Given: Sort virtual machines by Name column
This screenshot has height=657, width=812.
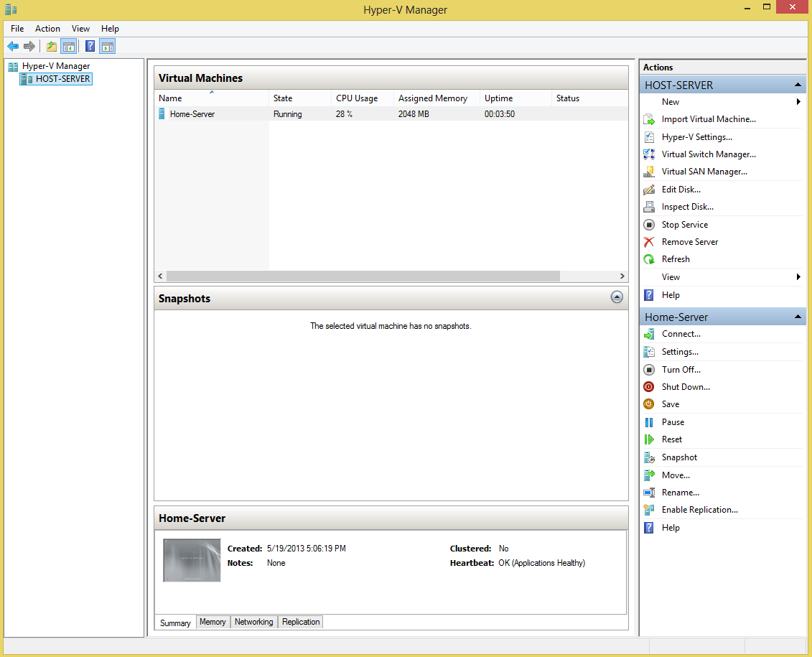Looking at the screenshot, I should (211, 98).
